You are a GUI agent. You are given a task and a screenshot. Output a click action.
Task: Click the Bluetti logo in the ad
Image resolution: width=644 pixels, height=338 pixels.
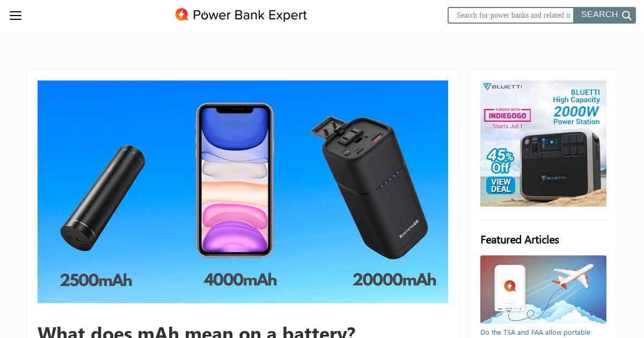pyautogui.click(x=502, y=86)
